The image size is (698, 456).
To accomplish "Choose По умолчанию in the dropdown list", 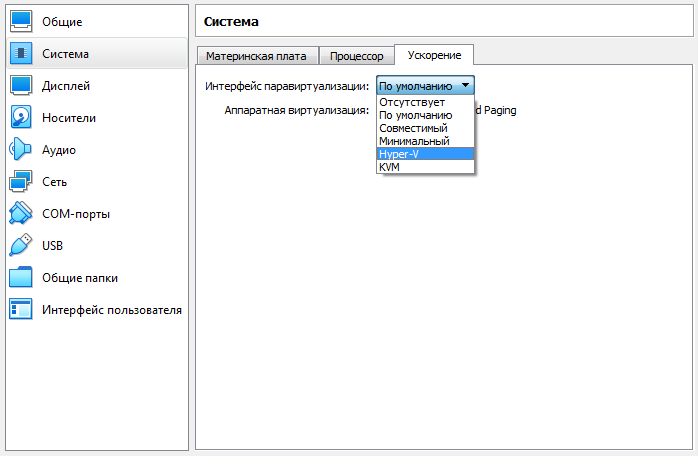I will pos(426,115).
